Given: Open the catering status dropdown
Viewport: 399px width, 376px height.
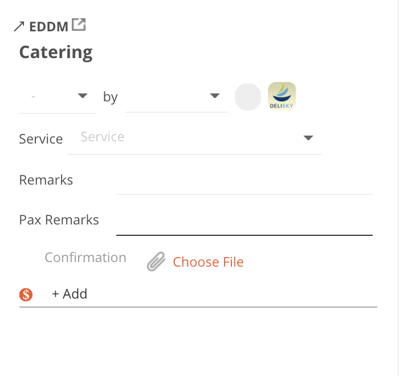Looking at the screenshot, I should 57,97.
